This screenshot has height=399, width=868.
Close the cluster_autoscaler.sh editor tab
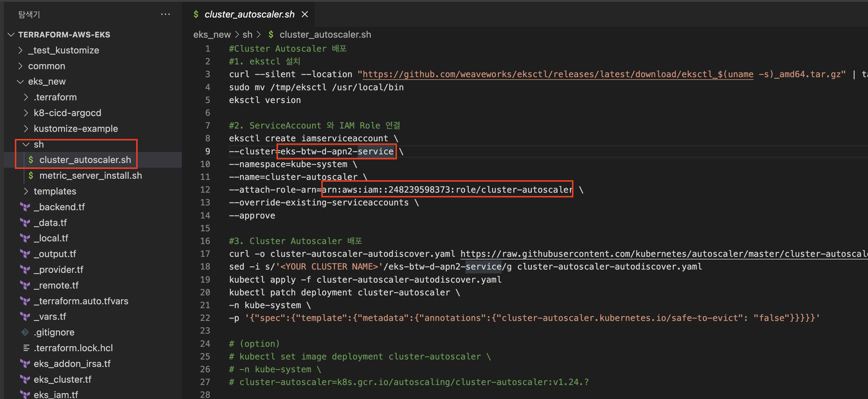pyautogui.click(x=305, y=14)
